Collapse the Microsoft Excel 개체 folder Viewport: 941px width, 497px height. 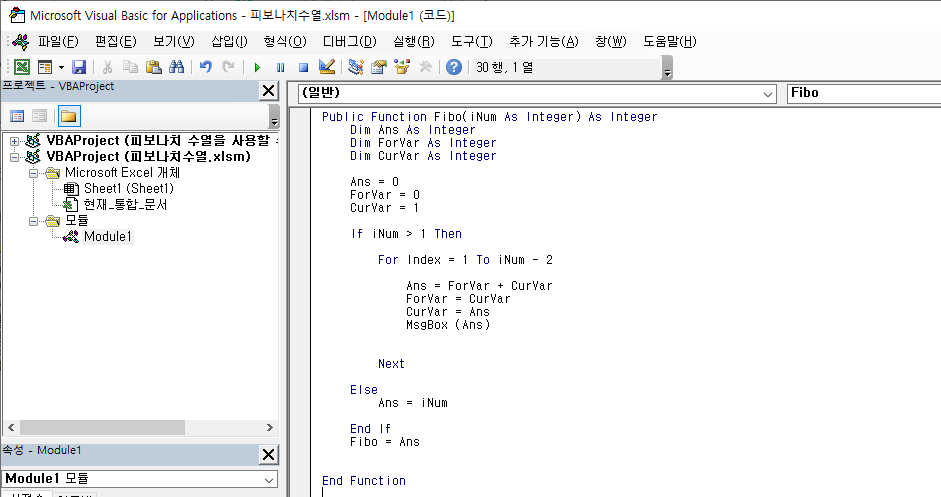click(34, 173)
